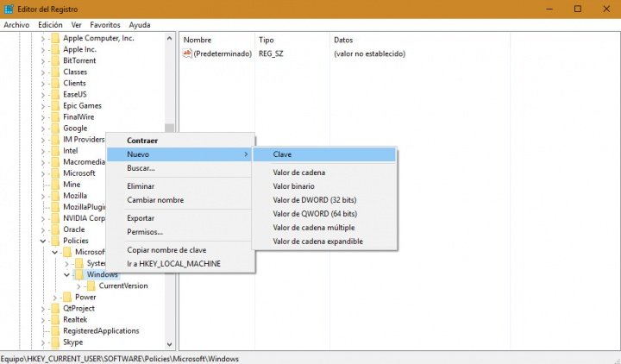Expand the CurrentVersion key arrow
The width and height of the screenshot is (621, 364).
tap(78, 286)
